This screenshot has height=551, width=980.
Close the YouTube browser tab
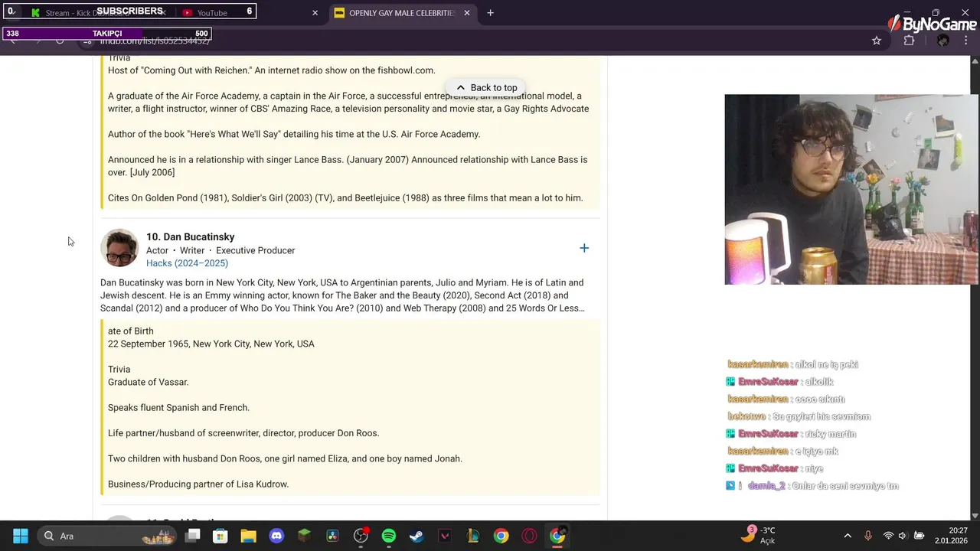(x=315, y=13)
